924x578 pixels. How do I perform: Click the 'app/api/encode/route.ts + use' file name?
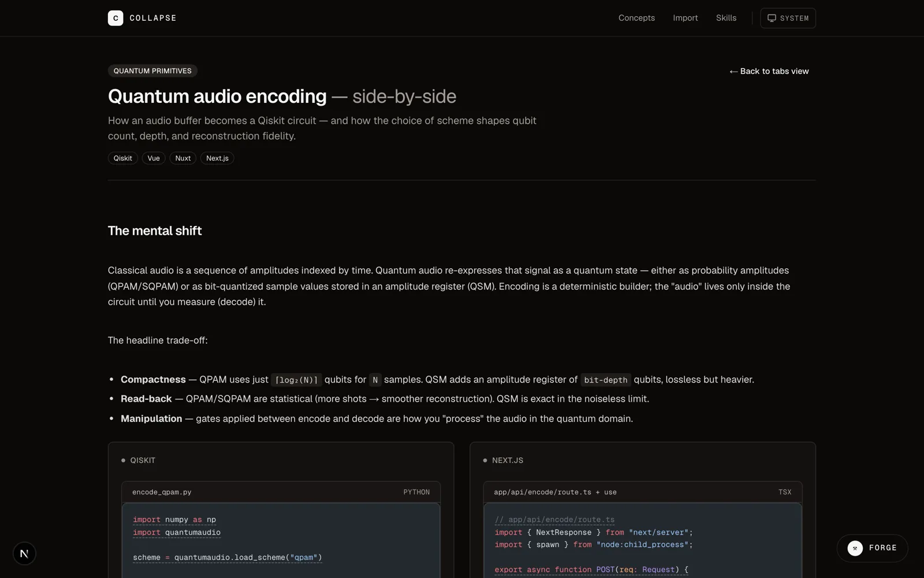click(555, 492)
